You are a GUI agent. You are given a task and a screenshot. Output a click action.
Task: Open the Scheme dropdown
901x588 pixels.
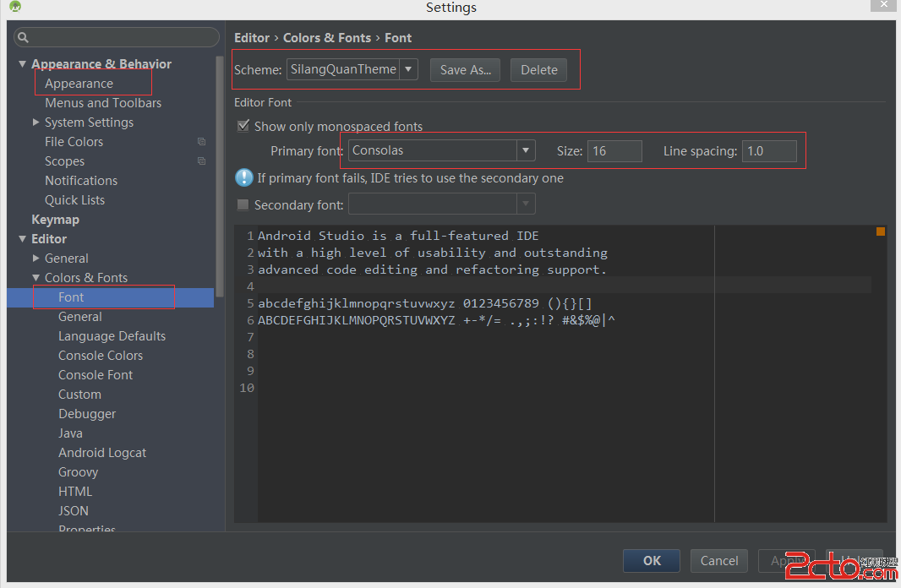(x=408, y=69)
